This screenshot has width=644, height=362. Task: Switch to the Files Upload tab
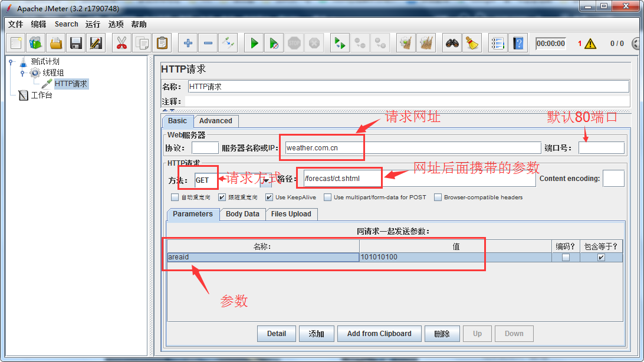click(291, 214)
